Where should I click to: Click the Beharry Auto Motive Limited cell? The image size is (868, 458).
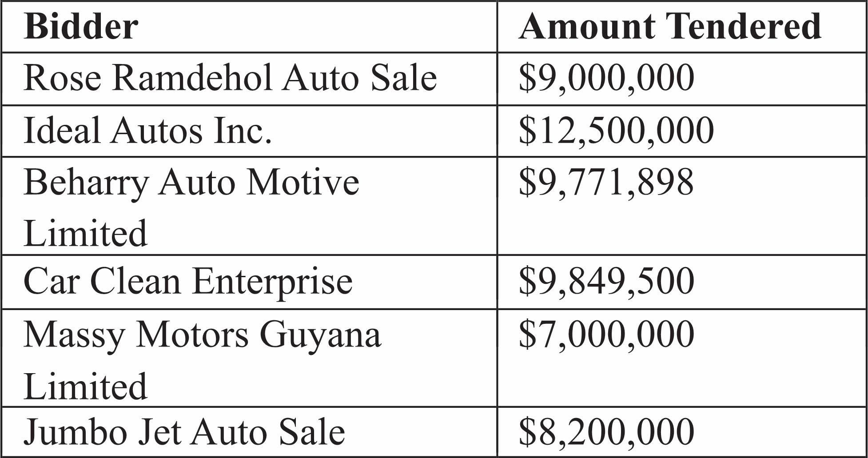tap(191, 206)
